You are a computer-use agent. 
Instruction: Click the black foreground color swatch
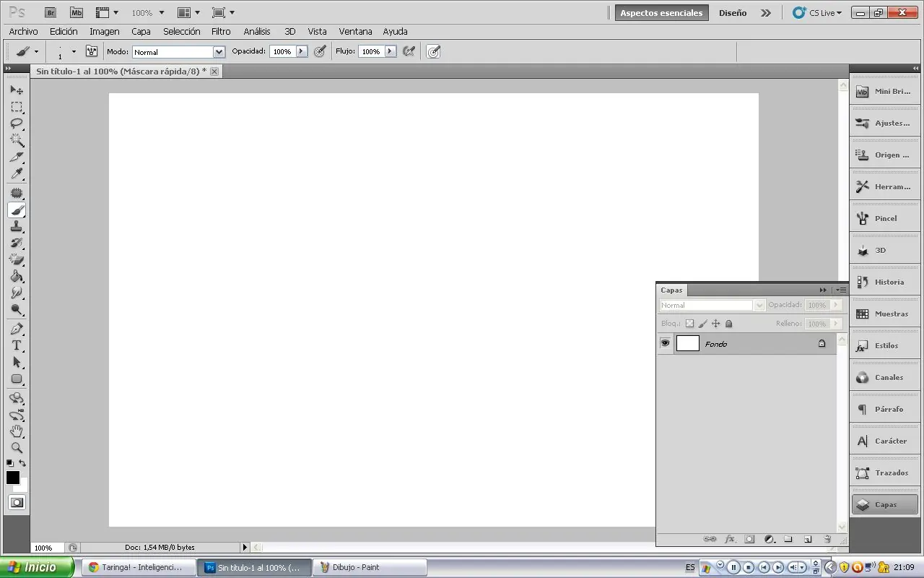pyautogui.click(x=12, y=477)
